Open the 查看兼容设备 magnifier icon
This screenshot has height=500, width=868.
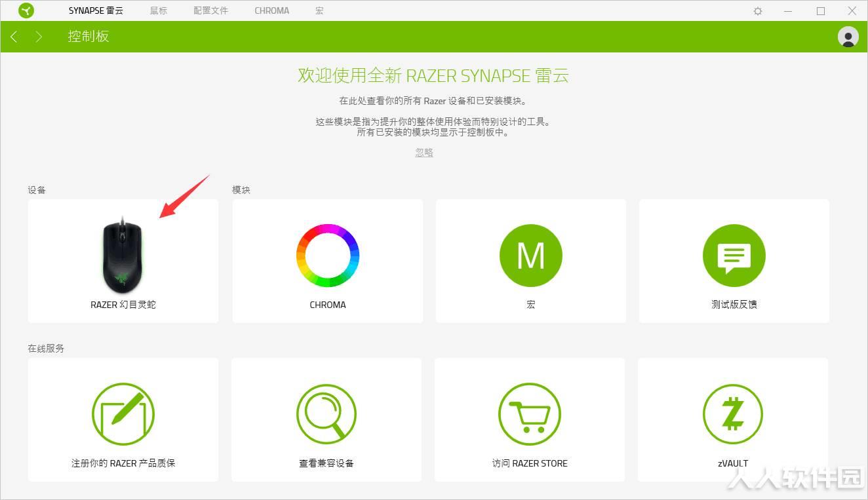pos(326,414)
